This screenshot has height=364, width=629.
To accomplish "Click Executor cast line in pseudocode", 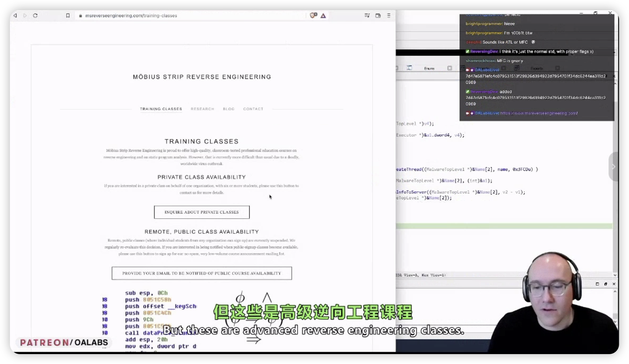I will (x=430, y=135).
